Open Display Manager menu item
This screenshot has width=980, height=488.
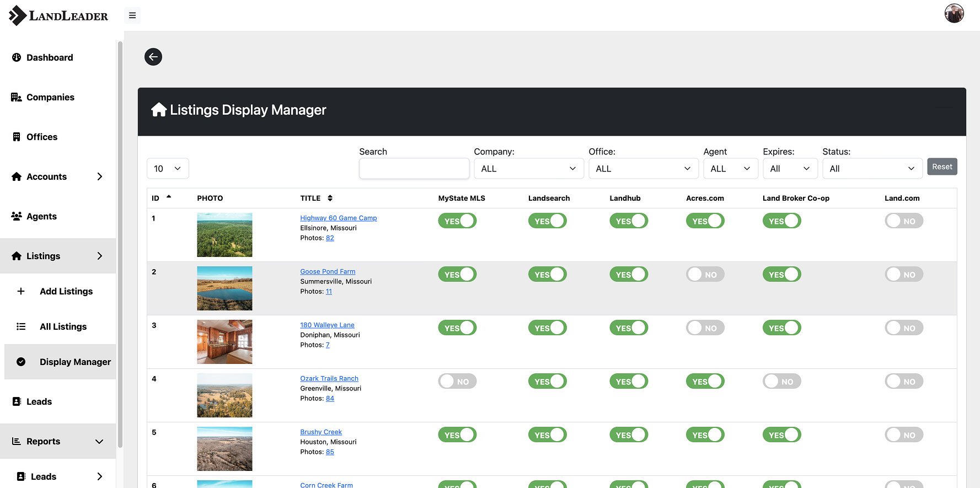pos(60,362)
